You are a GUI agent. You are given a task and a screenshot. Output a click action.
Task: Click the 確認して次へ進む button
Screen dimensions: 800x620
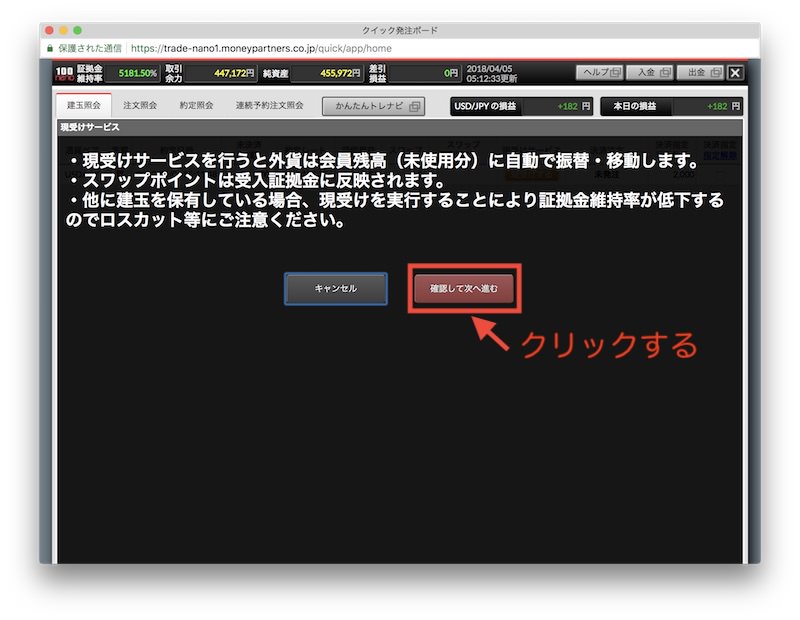click(464, 289)
